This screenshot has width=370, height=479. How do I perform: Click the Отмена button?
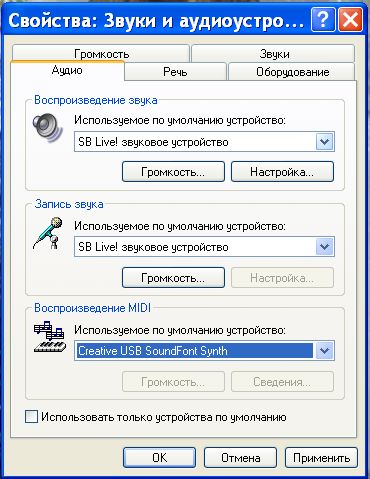[240, 458]
